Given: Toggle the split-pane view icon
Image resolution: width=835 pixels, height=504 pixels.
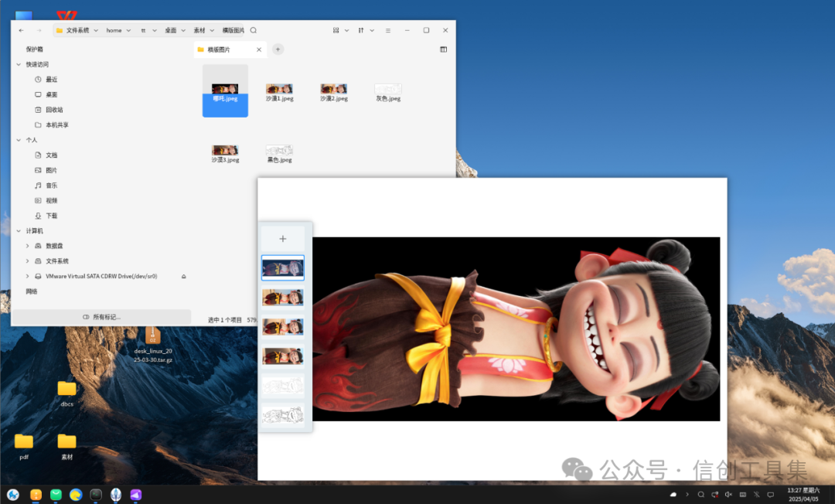Looking at the screenshot, I should pyautogui.click(x=443, y=49).
